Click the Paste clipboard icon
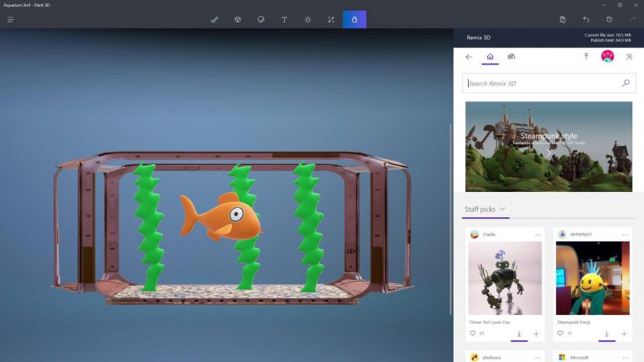This screenshot has width=644, height=362. 563,19
